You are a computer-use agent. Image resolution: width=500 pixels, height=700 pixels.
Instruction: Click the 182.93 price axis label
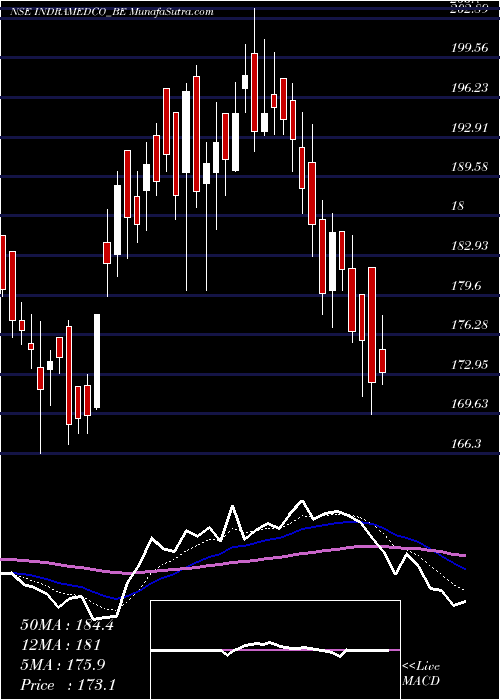(x=469, y=246)
